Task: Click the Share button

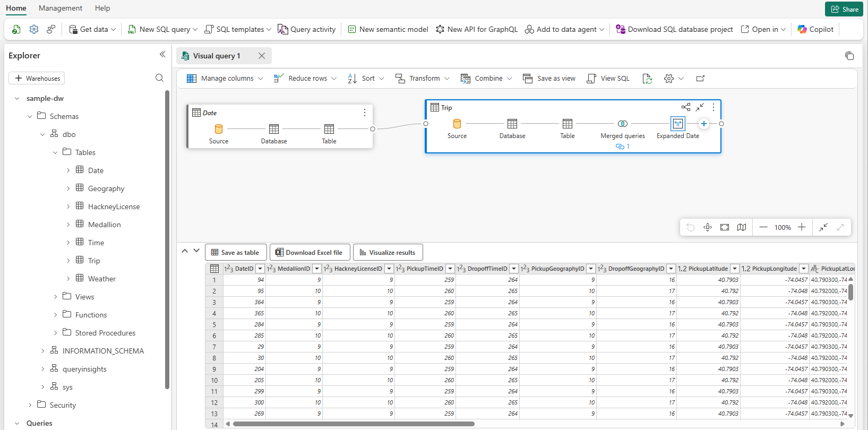Action: [x=844, y=9]
